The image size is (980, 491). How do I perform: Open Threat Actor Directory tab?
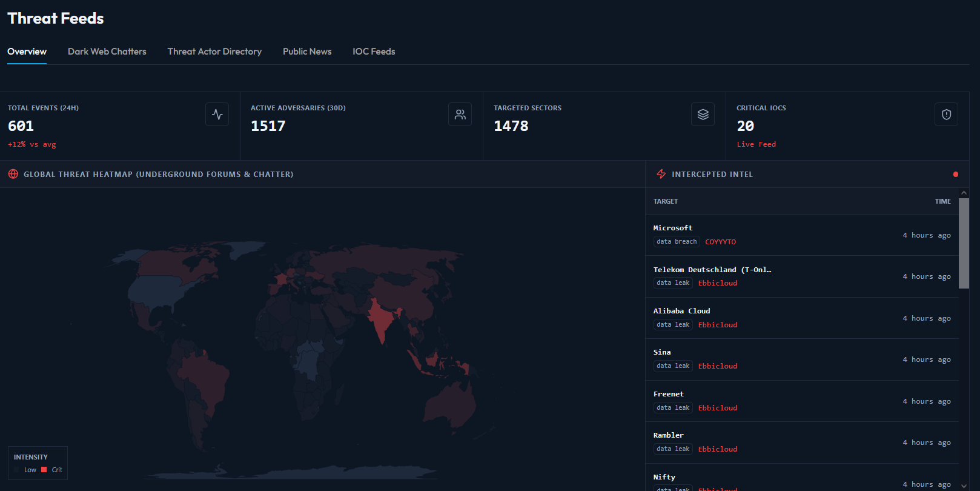[x=214, y=52]
